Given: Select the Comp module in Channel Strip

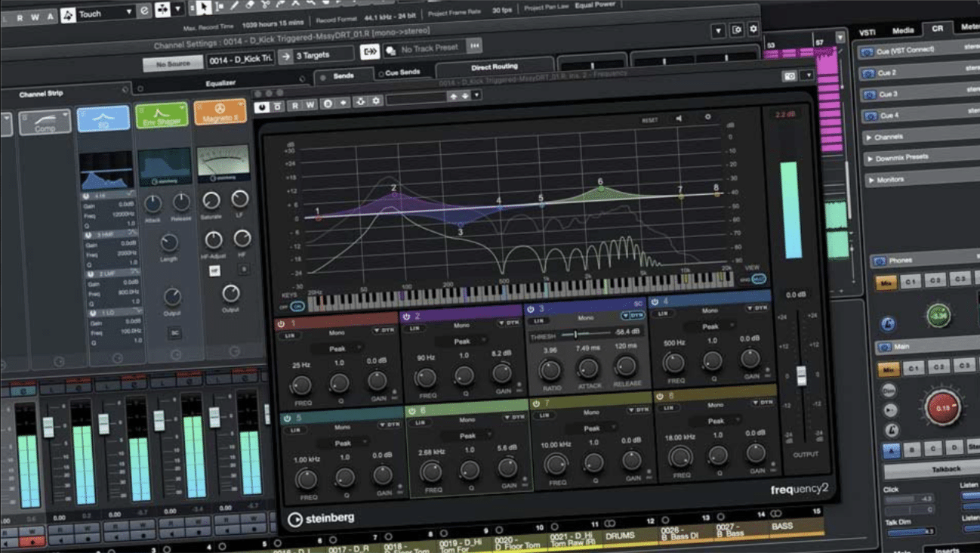Looking at the screenshot, I should pos(45,122).
